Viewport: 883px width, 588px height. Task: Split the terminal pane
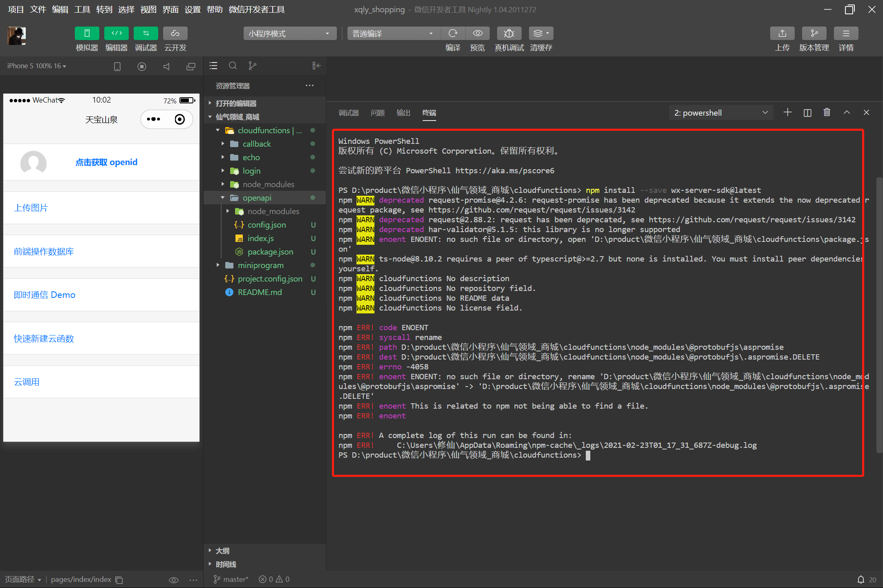point(807,112)
